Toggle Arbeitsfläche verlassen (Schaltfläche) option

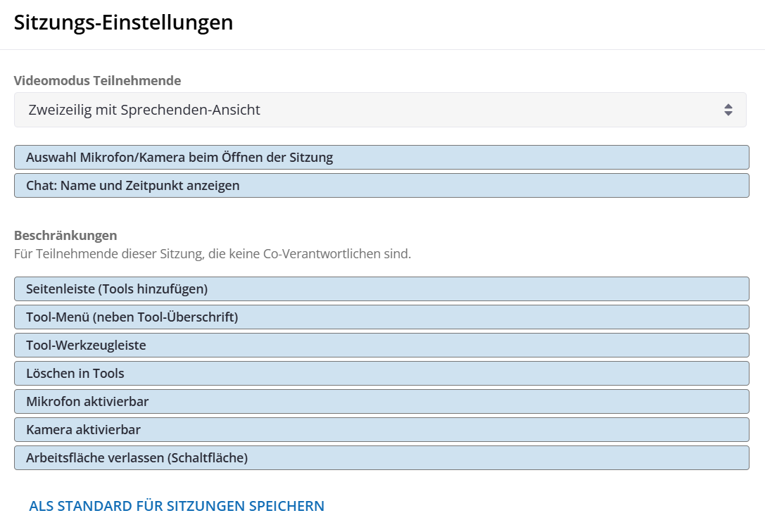381,457
